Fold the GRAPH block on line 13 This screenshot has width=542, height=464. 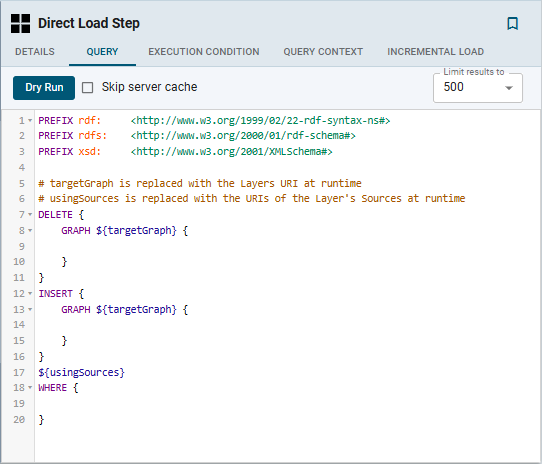(x=30, y=309)
